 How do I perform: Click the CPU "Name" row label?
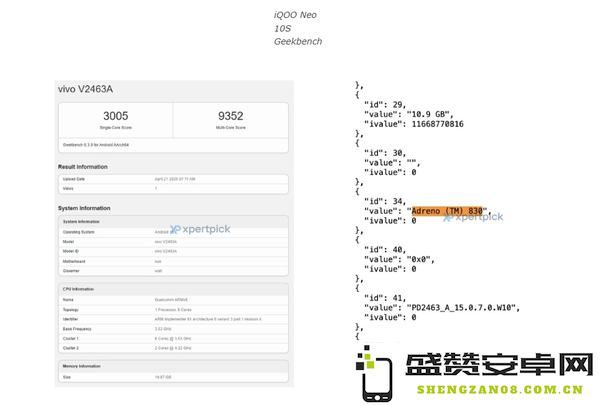[68, 300]
